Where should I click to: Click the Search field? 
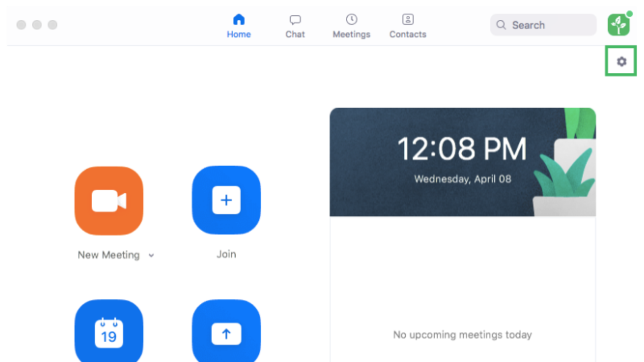(543, 25)
